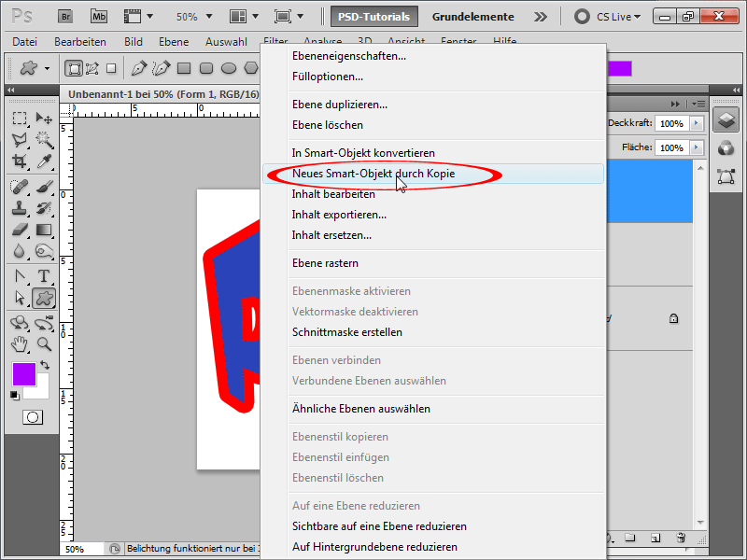Screen dimensions: 747x560
Task: Select the Gradient tool
Action: pyautogui.click(x=44, y=230)
